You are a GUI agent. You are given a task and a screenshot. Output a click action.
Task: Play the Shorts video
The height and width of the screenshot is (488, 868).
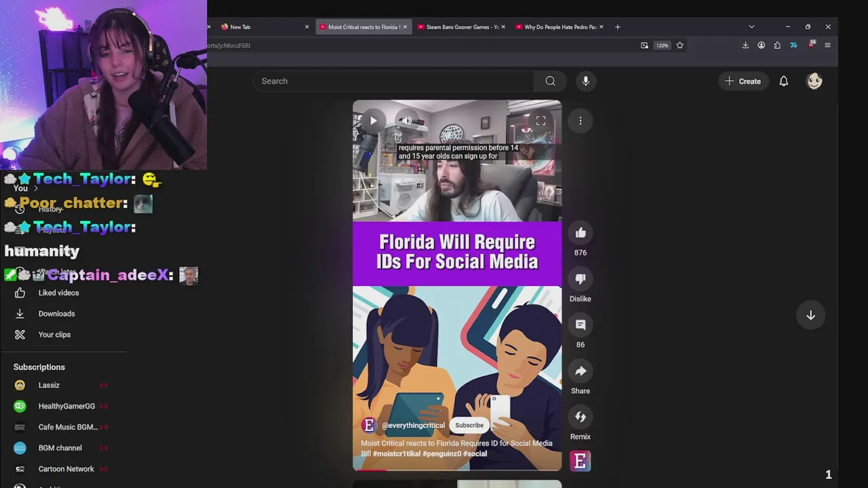tap(373, 121)
